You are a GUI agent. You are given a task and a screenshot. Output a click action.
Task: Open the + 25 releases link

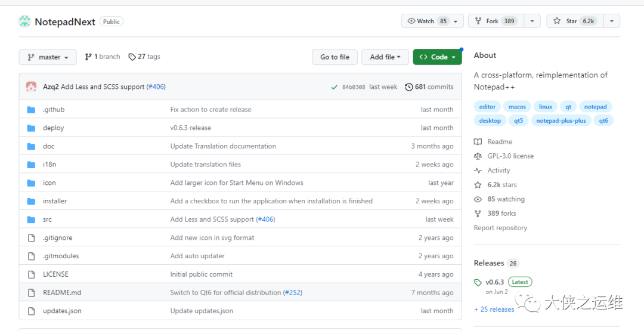(x=494, y=310)
